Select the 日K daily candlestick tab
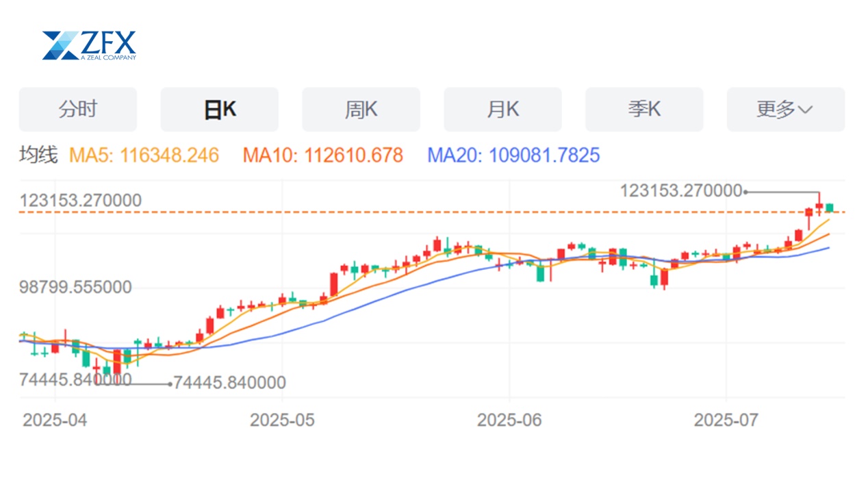 pos(220,110)
